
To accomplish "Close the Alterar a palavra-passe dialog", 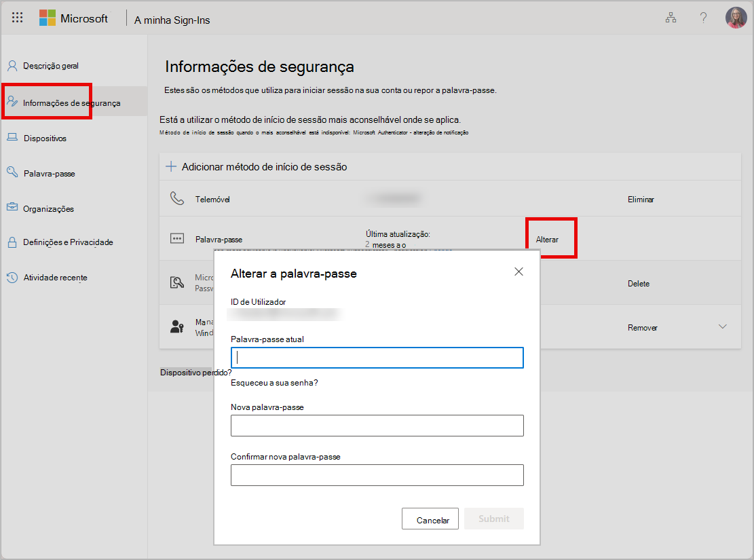I will [x=519, y=272].
